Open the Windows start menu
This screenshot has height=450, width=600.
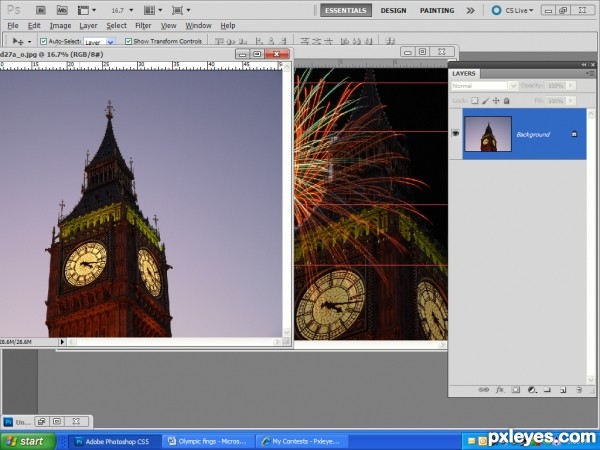28,441
